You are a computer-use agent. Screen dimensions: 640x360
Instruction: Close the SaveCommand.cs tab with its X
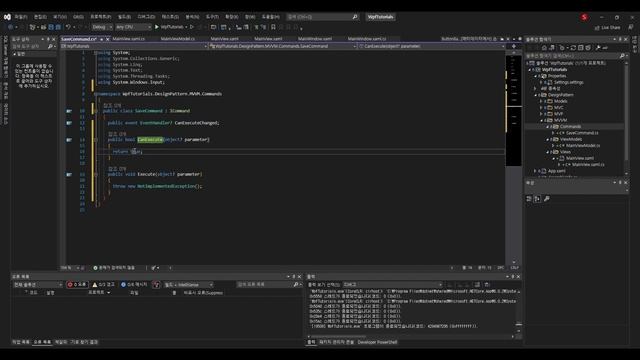[x=107, y=39]
